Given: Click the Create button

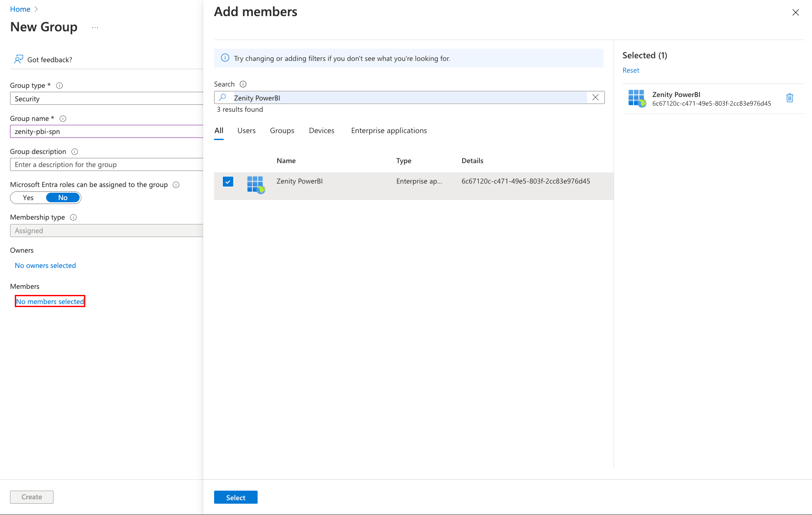Looking at the screenshot, I should pos(32,497).
